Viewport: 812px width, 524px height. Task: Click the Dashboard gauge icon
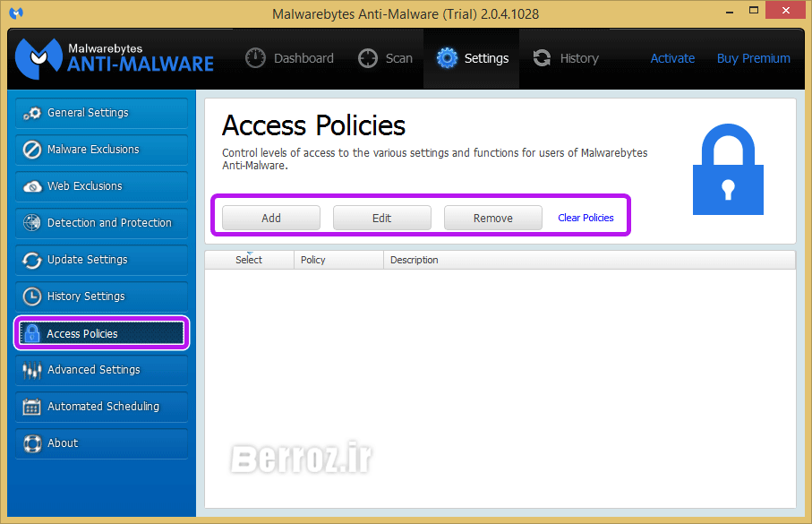[x=255, y=58]
